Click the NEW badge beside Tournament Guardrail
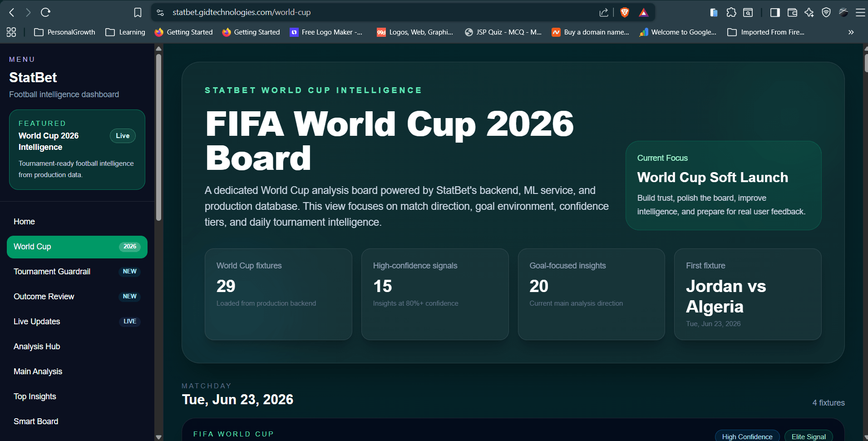Screen dimensions: 868x441 (x=130, y=272)
